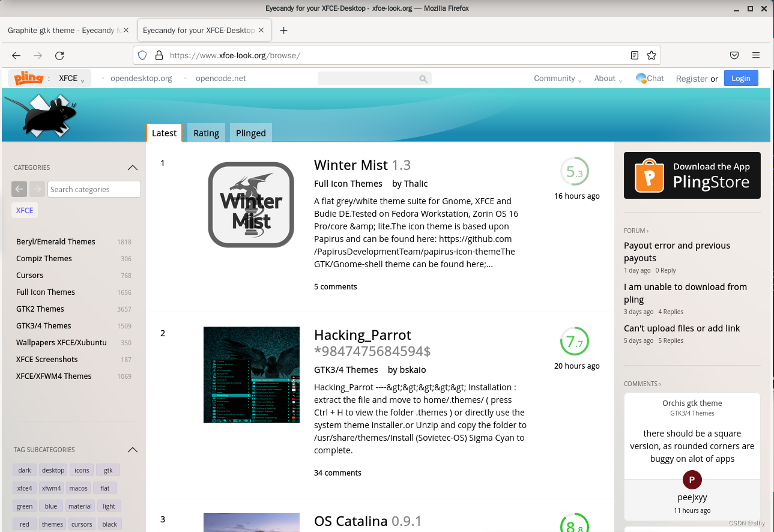774x532 pixels.
Task: Open the Pocket save icon
Action: (x=734, y=55)
